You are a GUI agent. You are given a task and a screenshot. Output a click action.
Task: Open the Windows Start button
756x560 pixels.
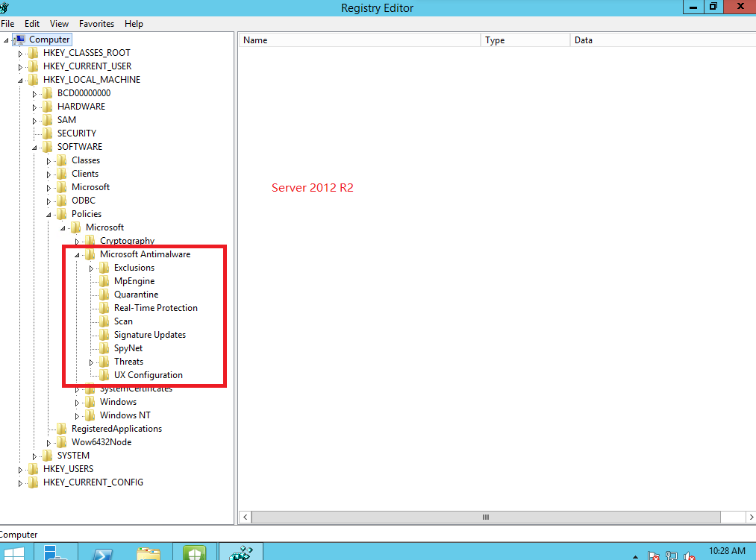(x=13, y=553)
